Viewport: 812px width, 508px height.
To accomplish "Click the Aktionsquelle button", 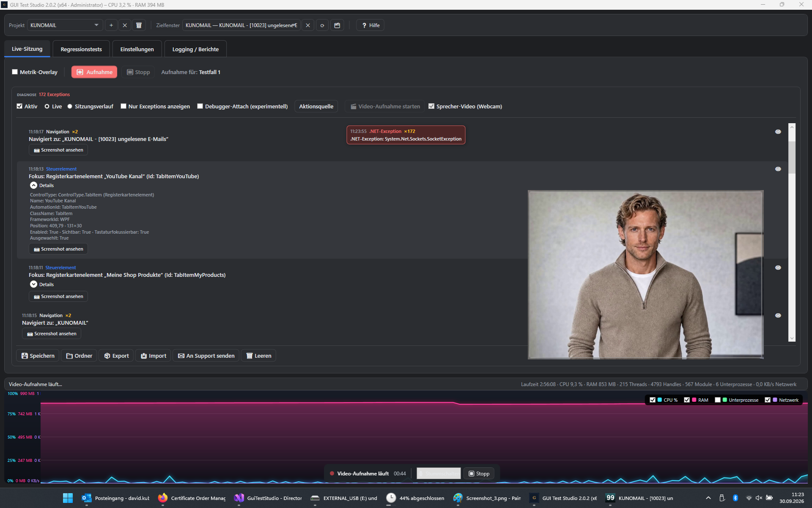I will click(x=316, y=106).
